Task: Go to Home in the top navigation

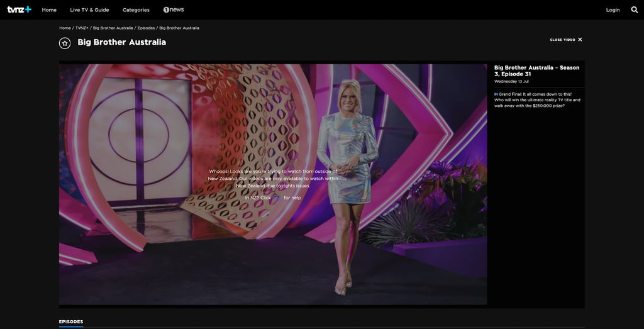Action: (49, 10)
